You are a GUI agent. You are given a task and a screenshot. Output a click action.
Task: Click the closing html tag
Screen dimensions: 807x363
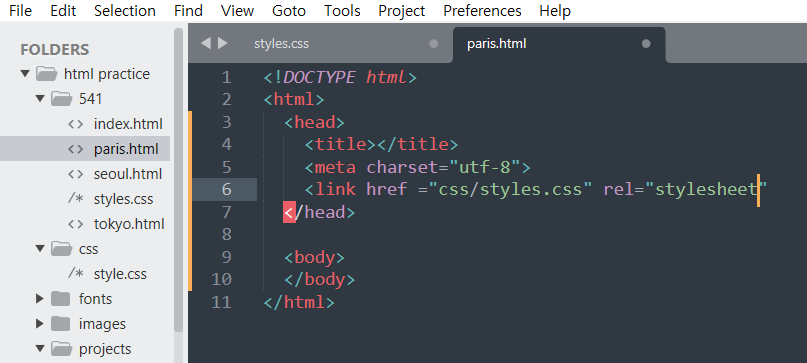299,302
